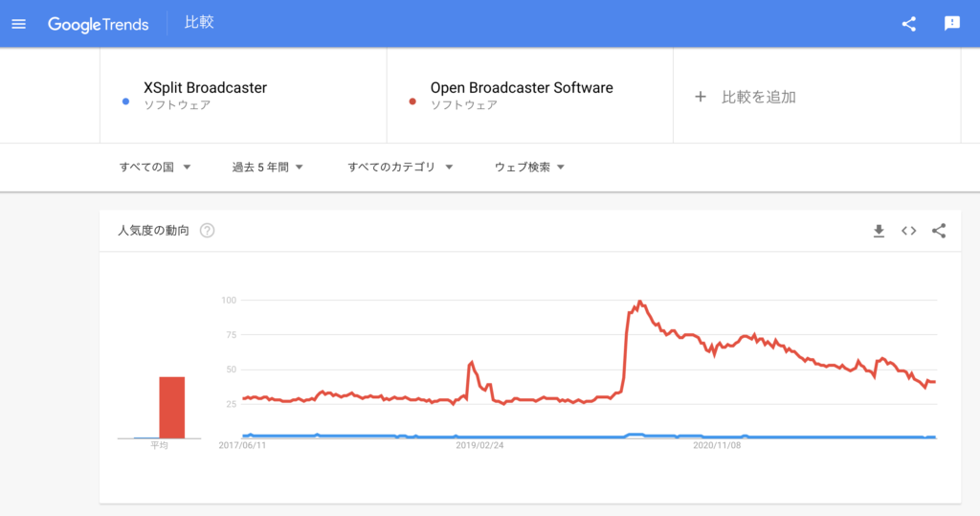The height and width of the screenshot is (516, 980).
Task: Click the red line peak at 100
Action: coord(639,303)
